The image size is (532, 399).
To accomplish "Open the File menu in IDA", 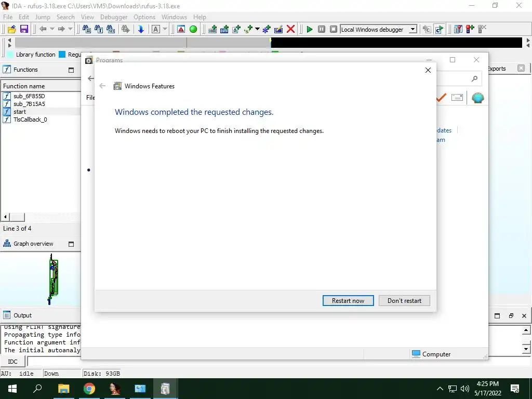I will [x=7, y=17].
